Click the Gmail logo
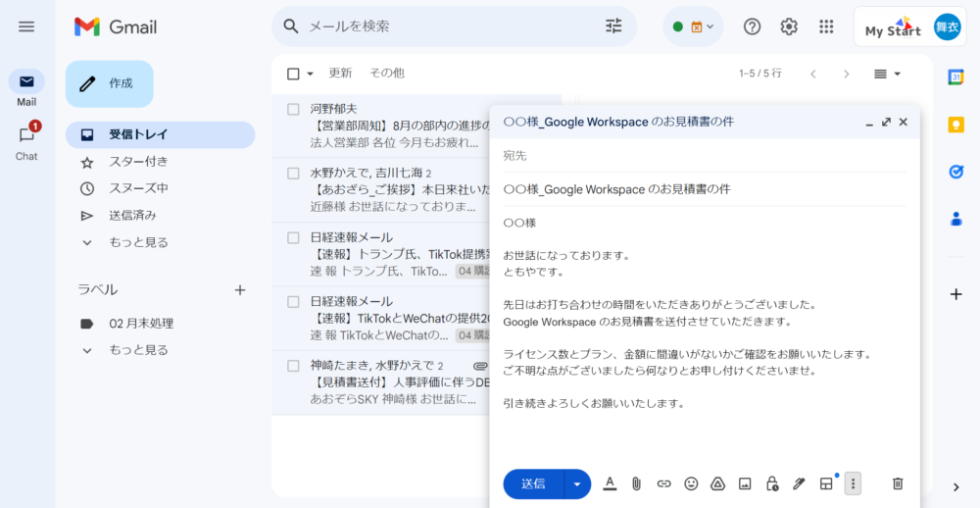The image size is (980, 508). 115,26
